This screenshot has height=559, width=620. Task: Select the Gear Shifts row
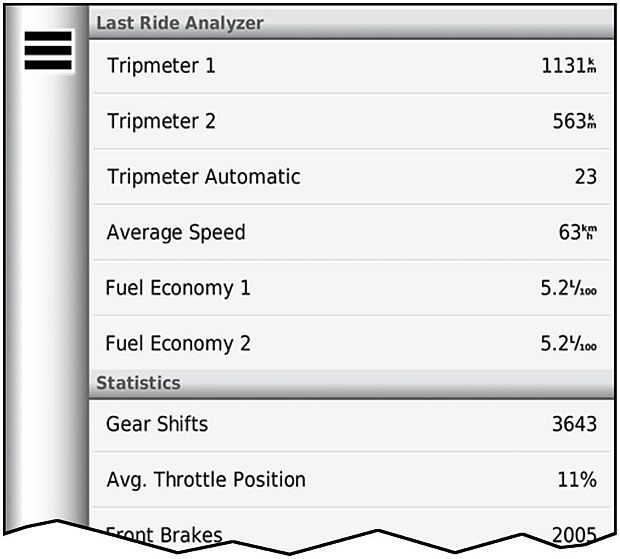pyautogui.click(x=157, y=424)
